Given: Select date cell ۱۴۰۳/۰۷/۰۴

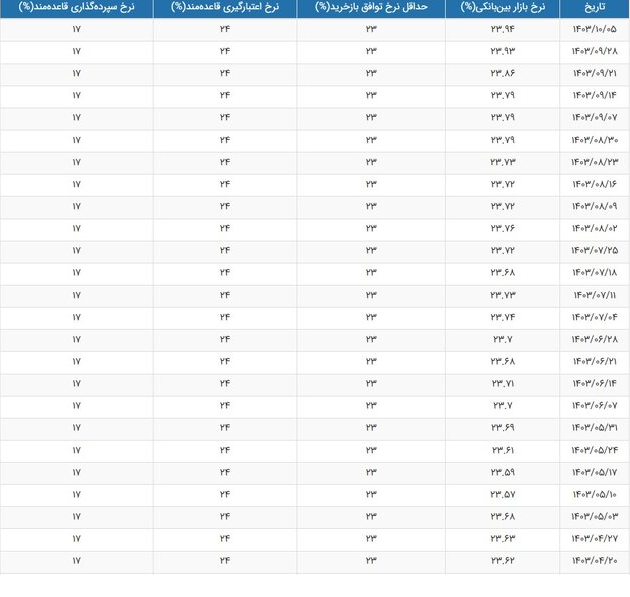Looking at the screenshot, I should (x=594, y=317).
